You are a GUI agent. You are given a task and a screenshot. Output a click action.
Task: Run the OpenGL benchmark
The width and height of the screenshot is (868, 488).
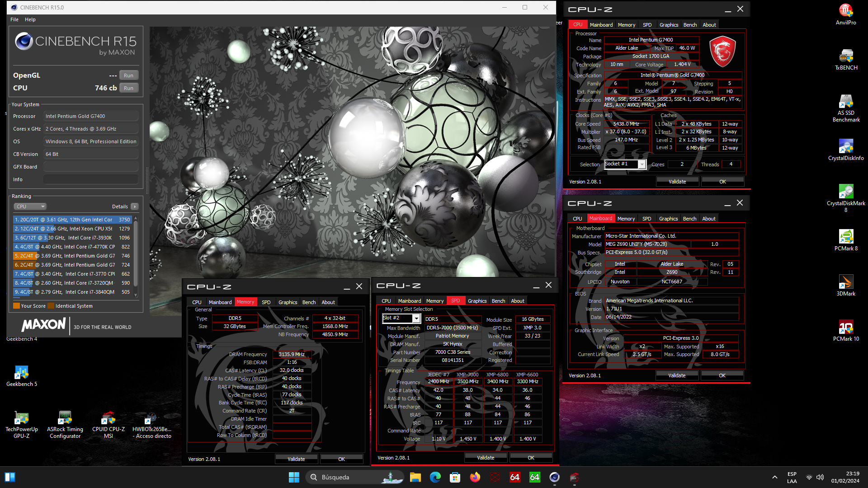pos(129,75)
